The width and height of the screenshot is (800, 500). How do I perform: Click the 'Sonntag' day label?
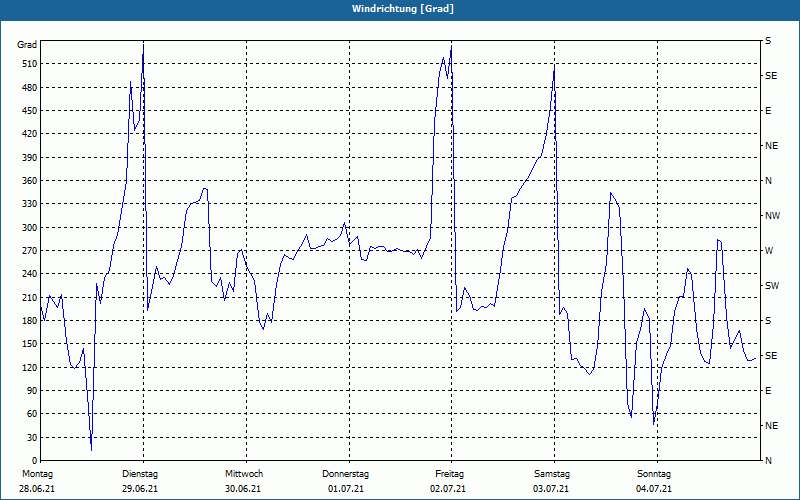pyautogui.click(x=654, y=474)
